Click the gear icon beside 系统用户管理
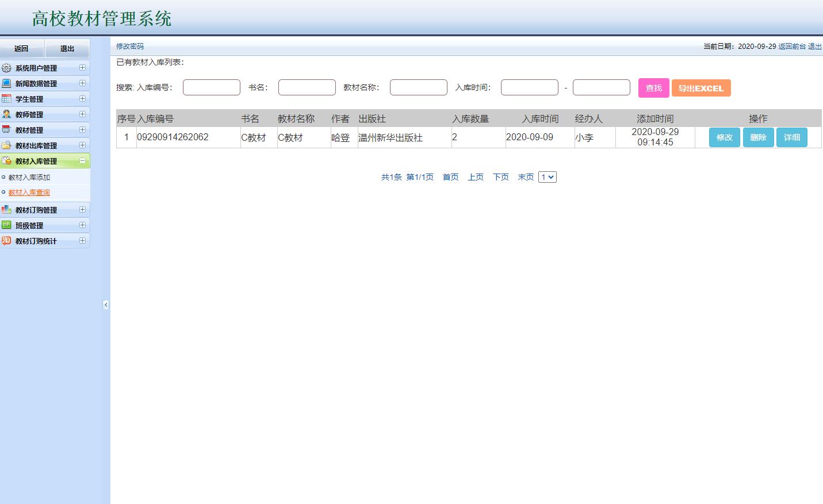The image size is (823, 504). click(x=6, y=67)
